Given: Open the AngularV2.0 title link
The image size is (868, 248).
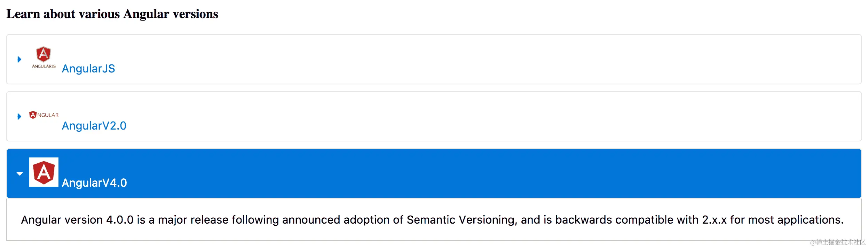Looking at the screenshot, I should pos(94,126).
